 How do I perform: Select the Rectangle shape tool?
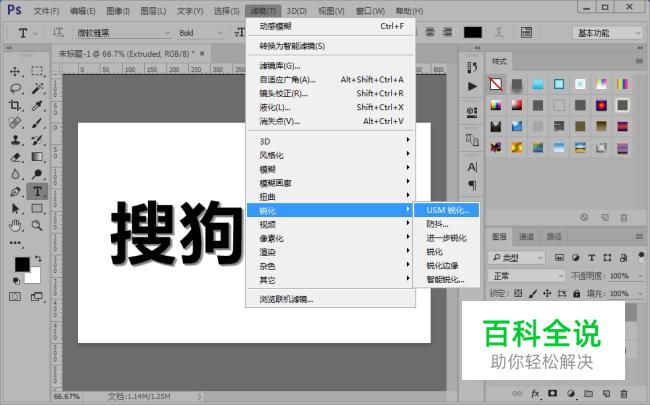click(37, 209)
